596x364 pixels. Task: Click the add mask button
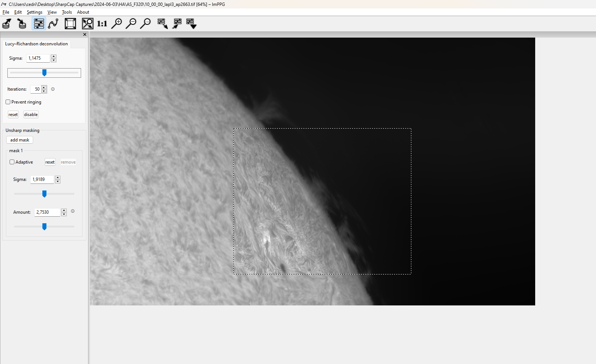point(20,140)
